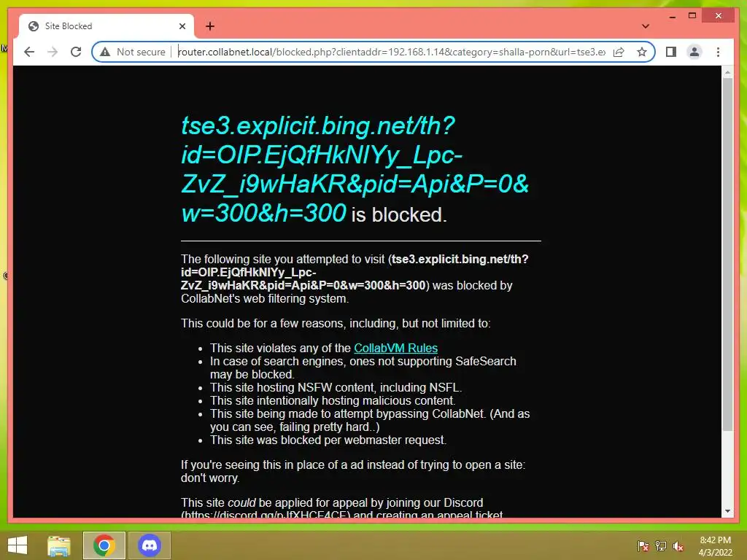Click 'This site intentionally hosting malicious content' bullet
The height and width of the screenshot is (560, 747).
[333, 400]
